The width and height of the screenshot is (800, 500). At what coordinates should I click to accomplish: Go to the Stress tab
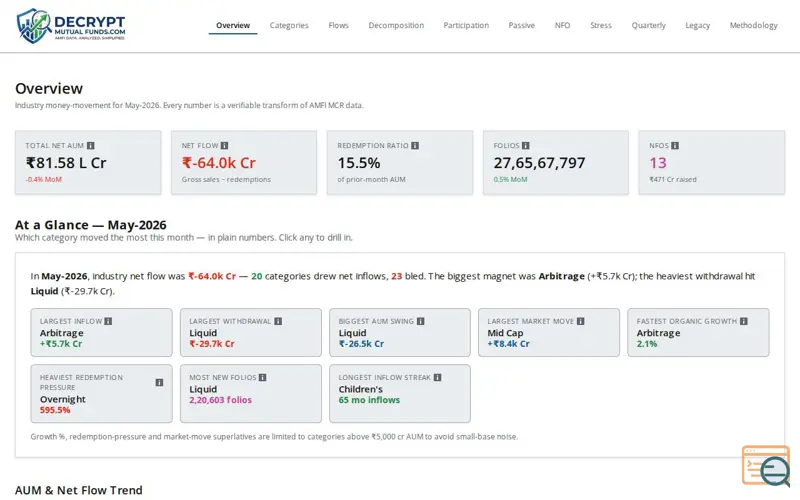click(x=601, y=26)
